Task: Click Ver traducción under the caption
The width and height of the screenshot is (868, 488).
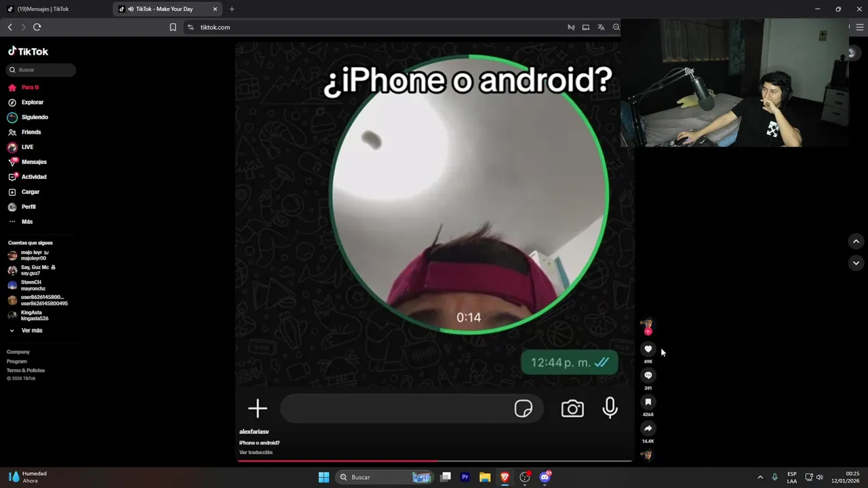Action: pos(256,452)
